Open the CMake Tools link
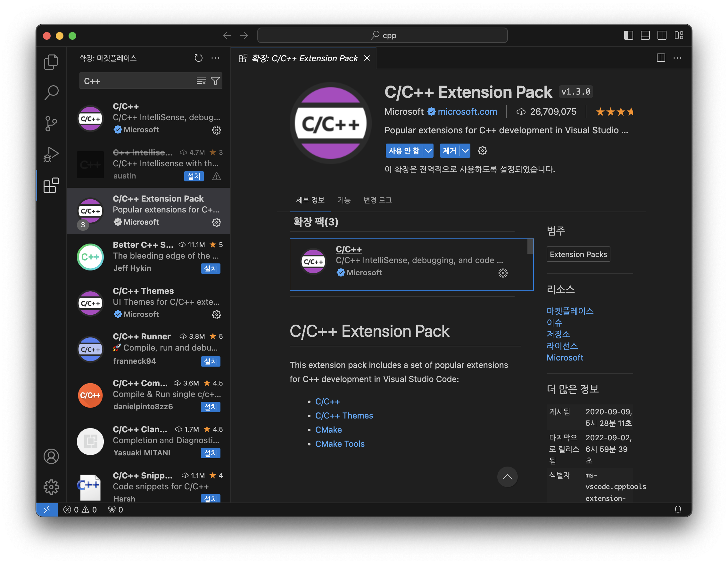Image resolution: width=728 pixels, height=564 pixels. click(x=340, y=444)
